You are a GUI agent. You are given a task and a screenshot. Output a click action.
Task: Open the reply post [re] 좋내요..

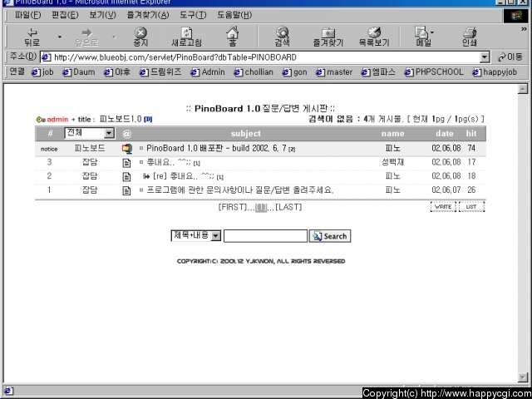[x=184, y=176]
